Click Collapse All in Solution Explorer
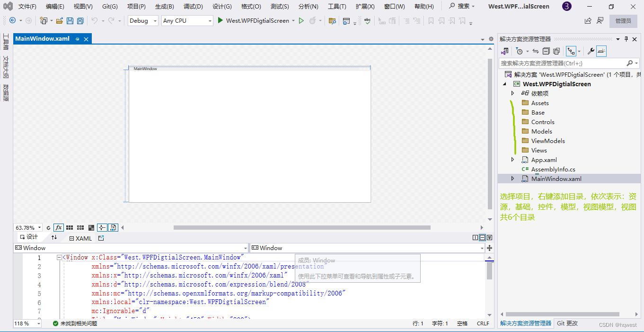Viewport: 644px width, 332px height. (546, 51)
